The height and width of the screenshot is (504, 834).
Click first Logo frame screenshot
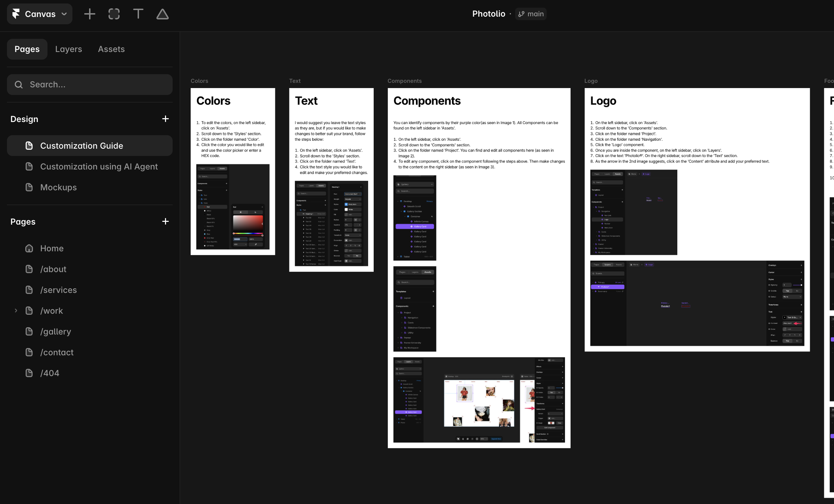(x=634, y=212)
